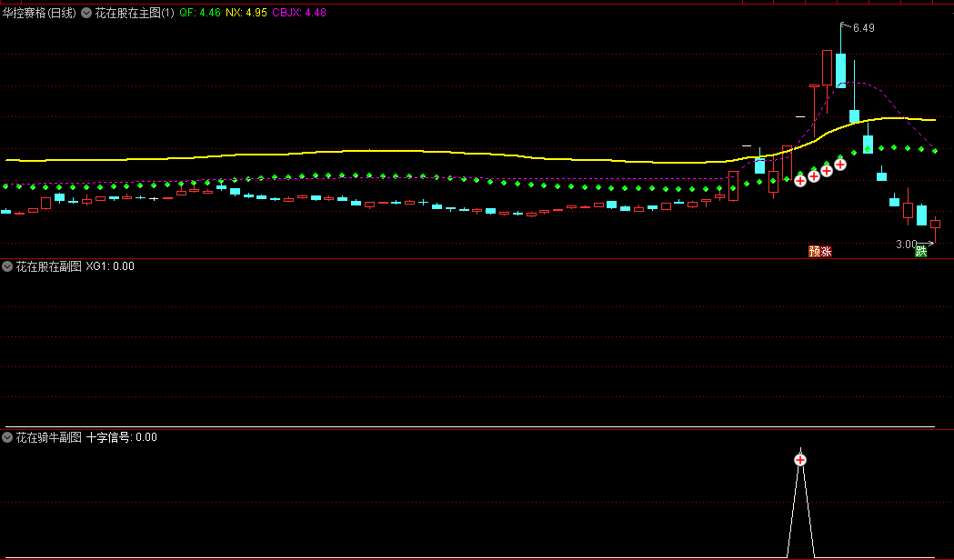Open the 花在股在主图 indicator dropdown arrow
This screenshot has height=560, width=954.
coord(86,14)
